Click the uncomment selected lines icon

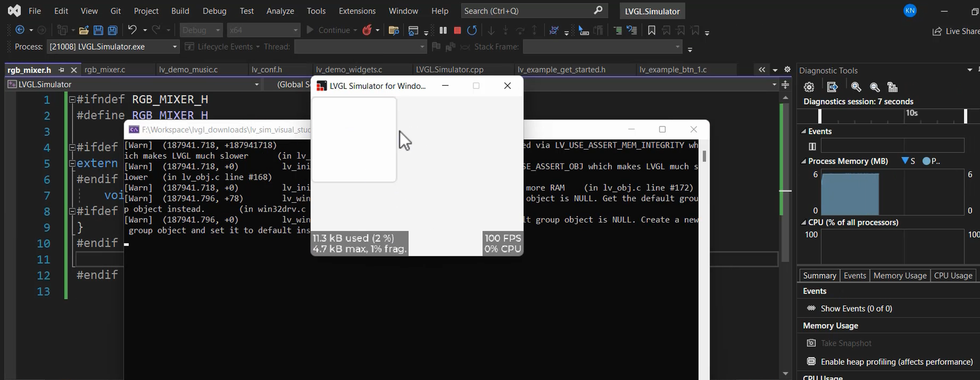632,30
